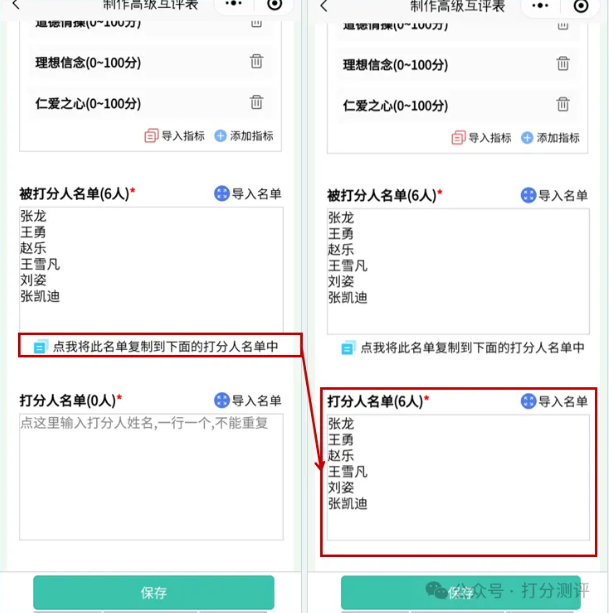
Task: Delete 理想信念 indicator in right panel
Action: pos(563,63)
